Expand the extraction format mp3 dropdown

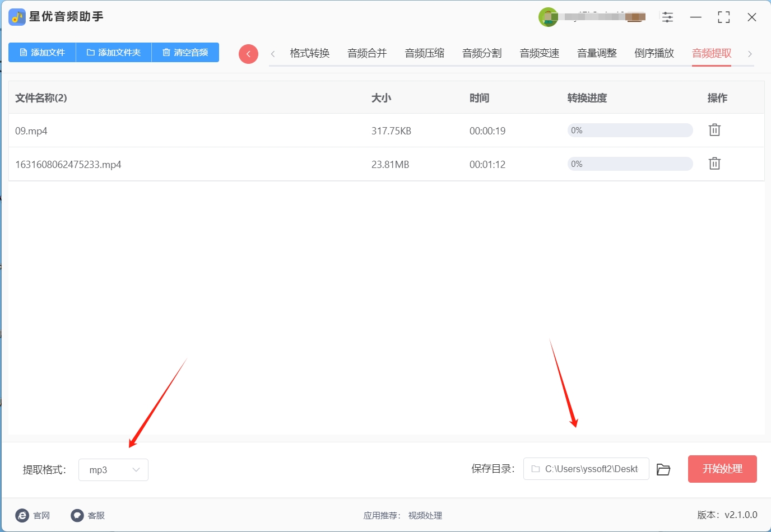(x=113, y=470)
